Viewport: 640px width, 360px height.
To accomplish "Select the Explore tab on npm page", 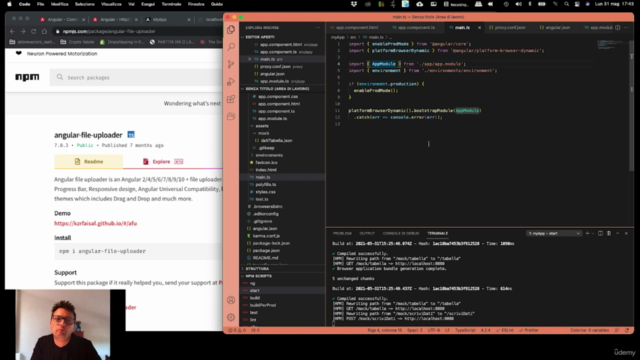I will 163,162.
